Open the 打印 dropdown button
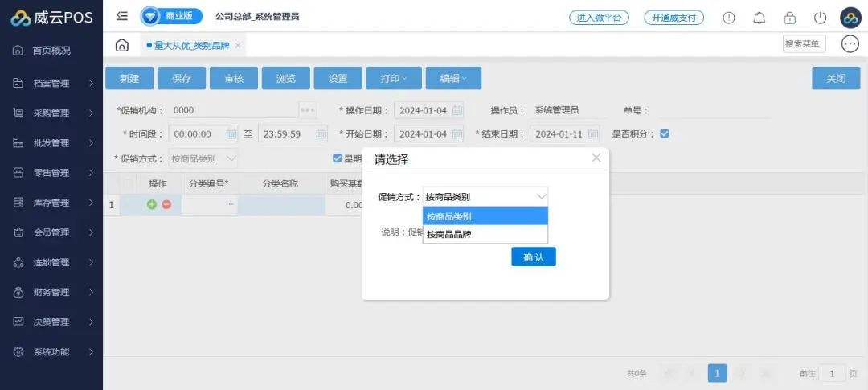Viewport: 868px width, 390px height. (x=394, y=78)
